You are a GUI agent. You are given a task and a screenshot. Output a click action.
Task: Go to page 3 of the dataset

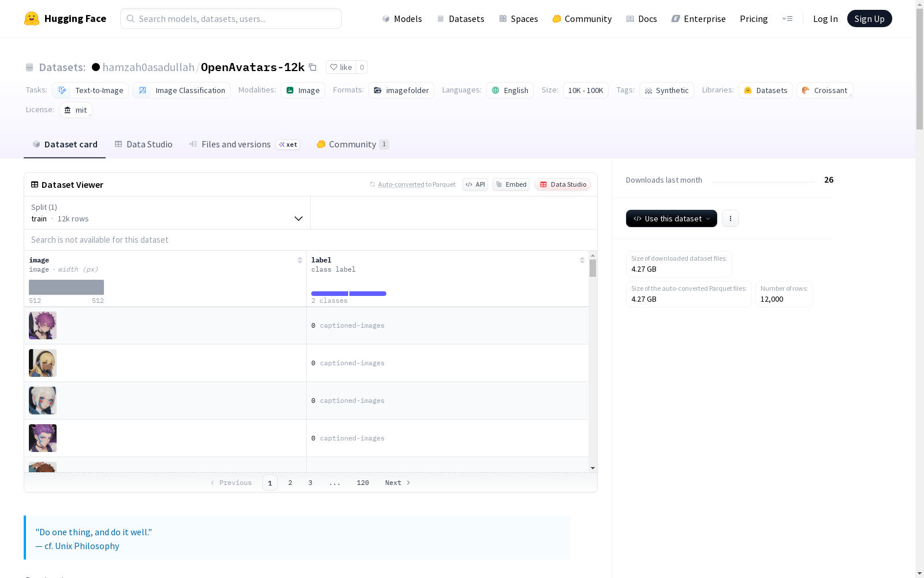click(x=310, y=483)
